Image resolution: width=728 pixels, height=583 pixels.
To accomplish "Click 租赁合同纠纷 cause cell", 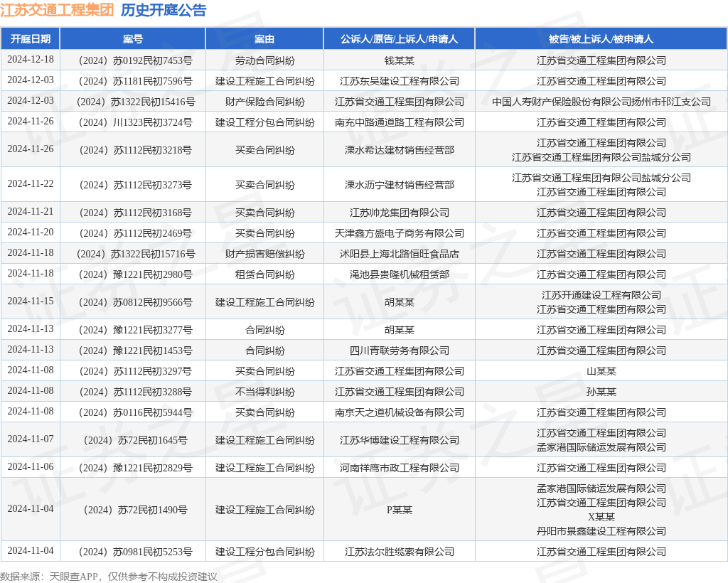I will point(264,274).
